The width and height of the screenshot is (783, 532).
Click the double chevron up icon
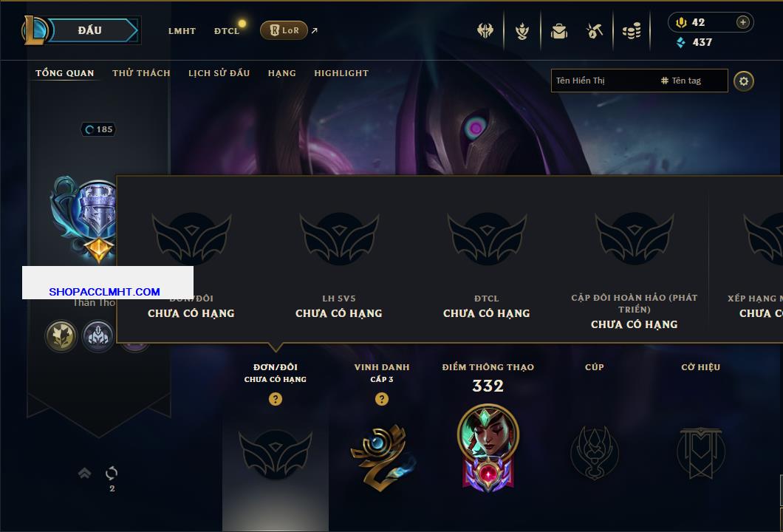(x=84, y=473)
